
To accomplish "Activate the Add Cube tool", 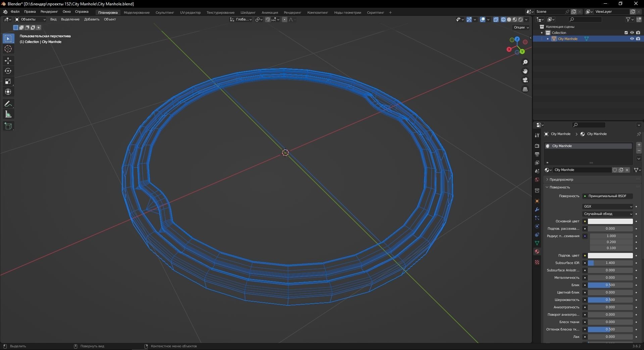I will 8,126.
